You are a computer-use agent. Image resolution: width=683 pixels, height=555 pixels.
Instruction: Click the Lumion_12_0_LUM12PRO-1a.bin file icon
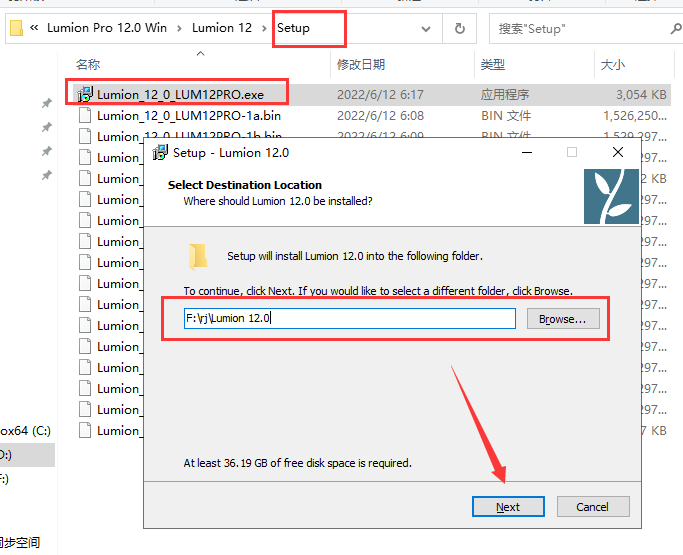pos(85,115)
